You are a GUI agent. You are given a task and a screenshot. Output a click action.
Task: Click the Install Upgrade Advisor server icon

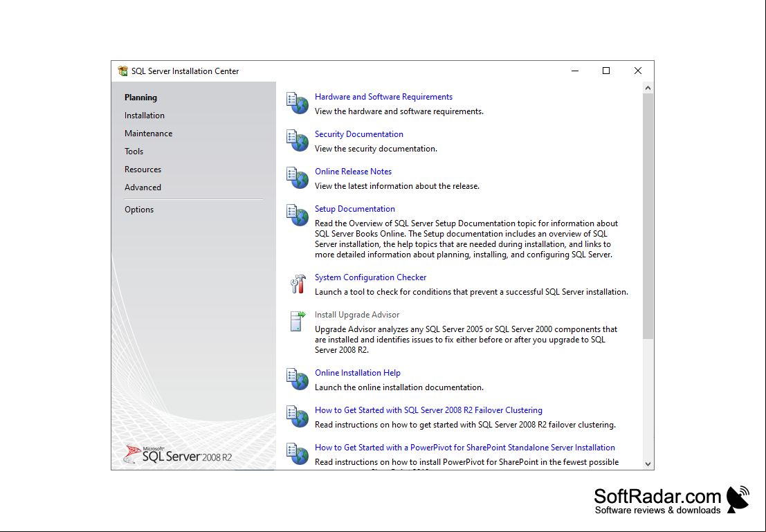pos(297,321)
